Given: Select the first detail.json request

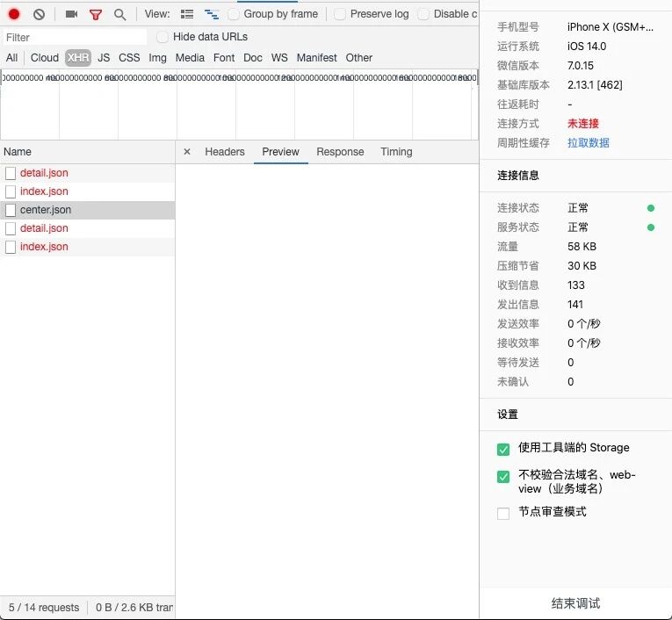Looking at the screenshot, I should (x=88, y=173).
